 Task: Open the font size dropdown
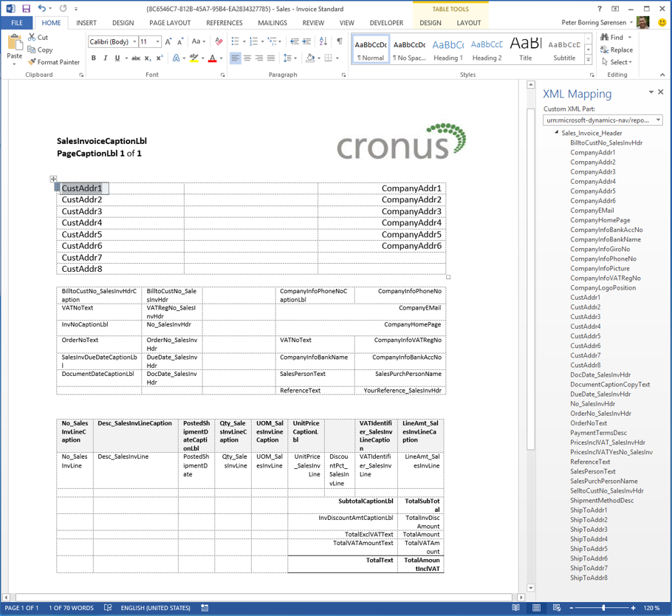(x=158, y=41)
